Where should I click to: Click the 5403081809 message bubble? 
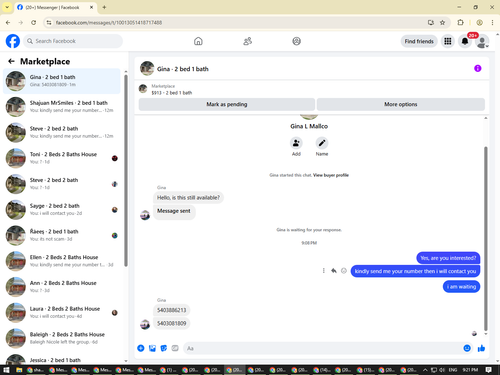pos(171,323)
